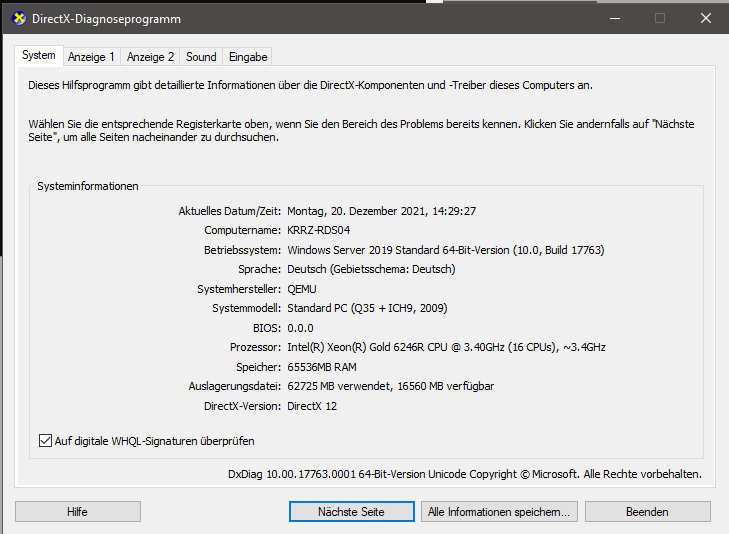Switch to the System tab
This screenshot has height=534, width=729.
[x=39, y=55]
